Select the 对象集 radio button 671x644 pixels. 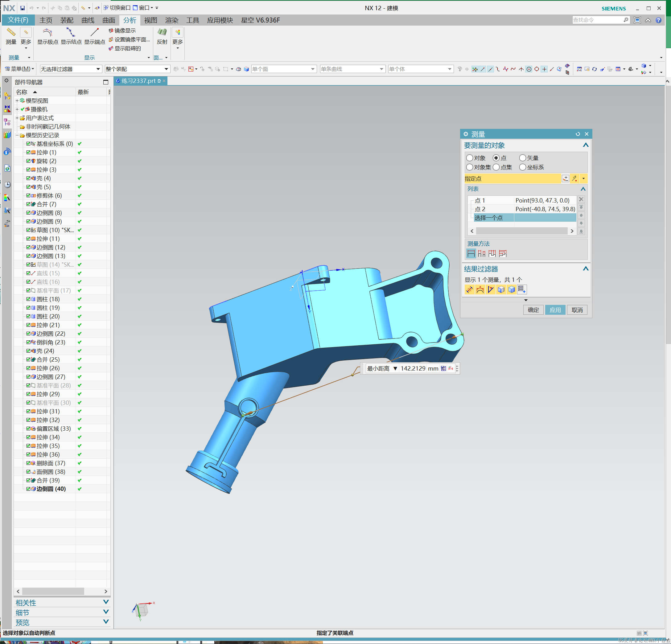point(470,167)
